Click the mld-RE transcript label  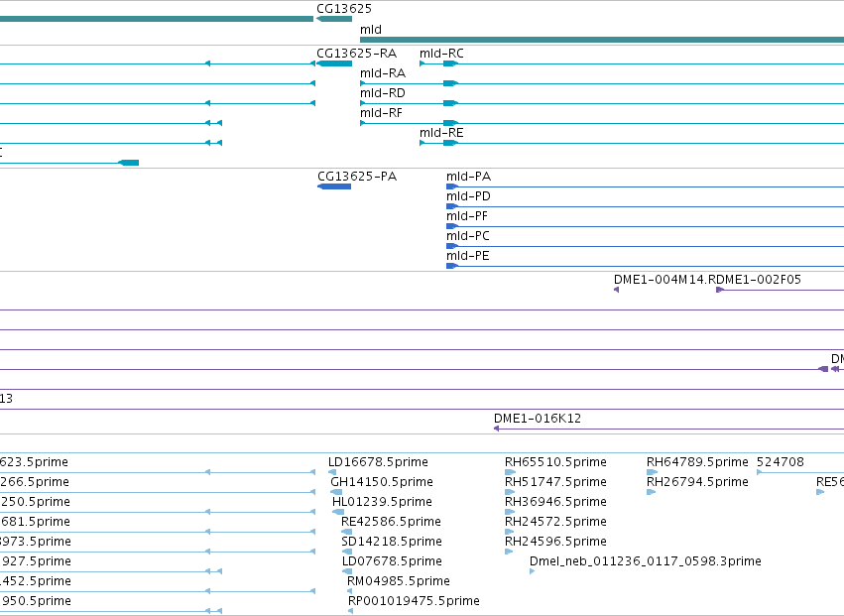coord(441,133)
